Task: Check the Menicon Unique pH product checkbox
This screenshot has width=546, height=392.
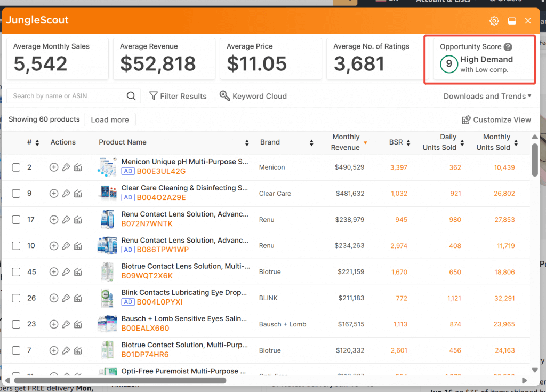Action: pos(16,167)
